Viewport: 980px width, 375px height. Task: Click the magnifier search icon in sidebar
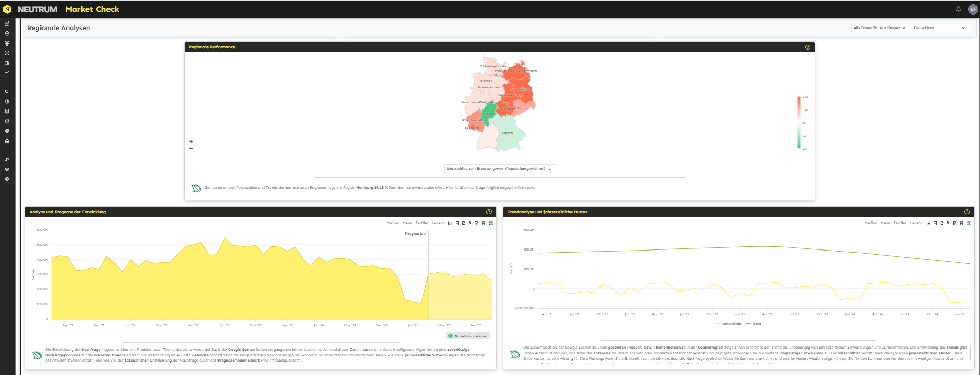(7, 91)
